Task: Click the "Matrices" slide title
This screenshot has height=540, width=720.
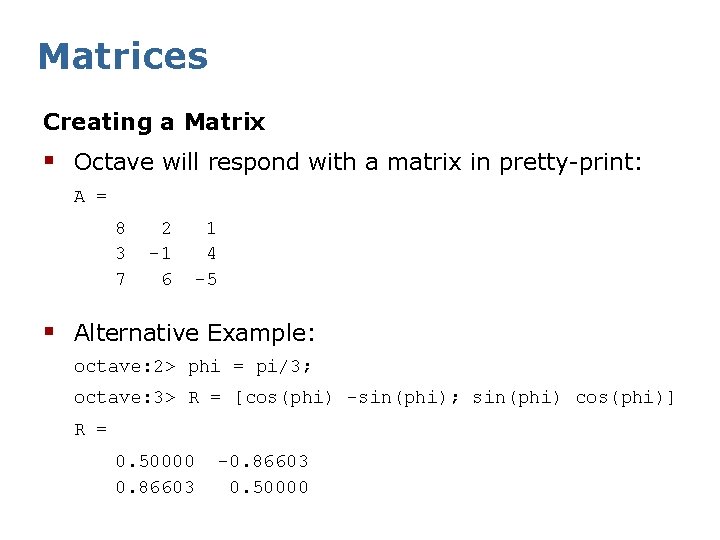Action: [122, 56]
